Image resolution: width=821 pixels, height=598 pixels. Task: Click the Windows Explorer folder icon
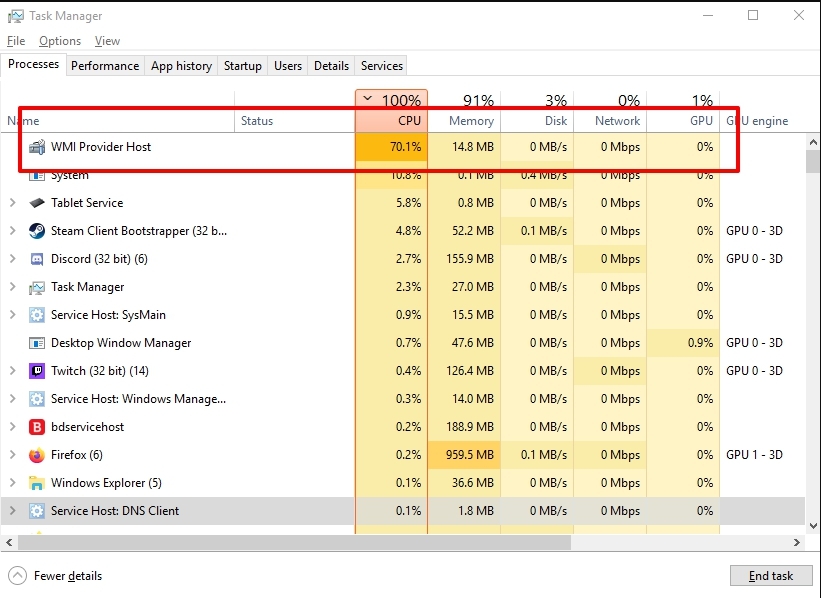(37, 483)
